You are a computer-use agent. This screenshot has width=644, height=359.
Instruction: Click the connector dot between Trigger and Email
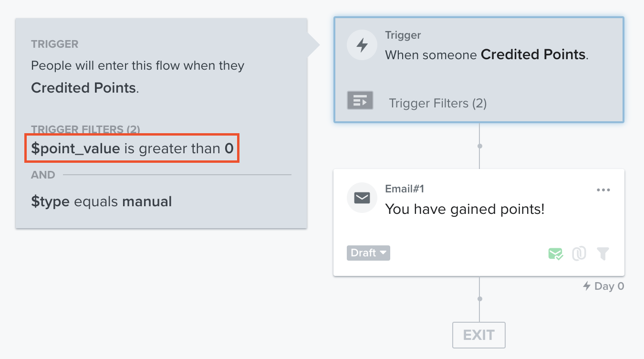click(480, 146)
